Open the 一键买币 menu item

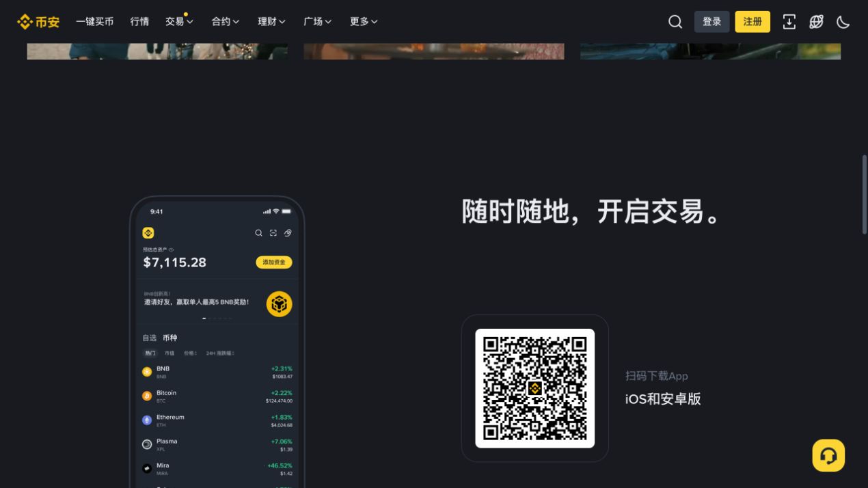pyautogui.click(x=95, y=22)
